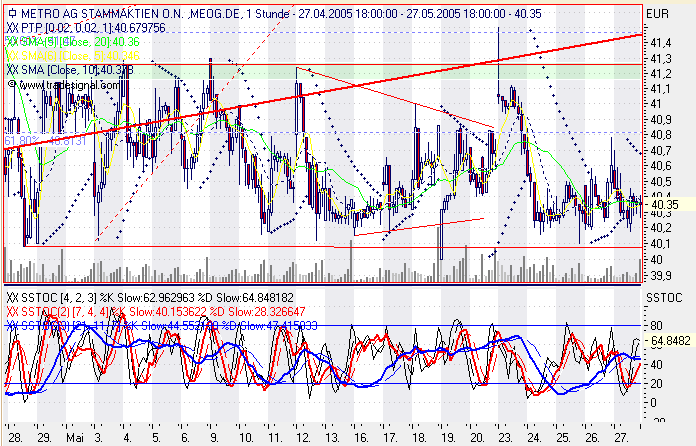Click the 26. date label on time axis

tap(592, 438)
